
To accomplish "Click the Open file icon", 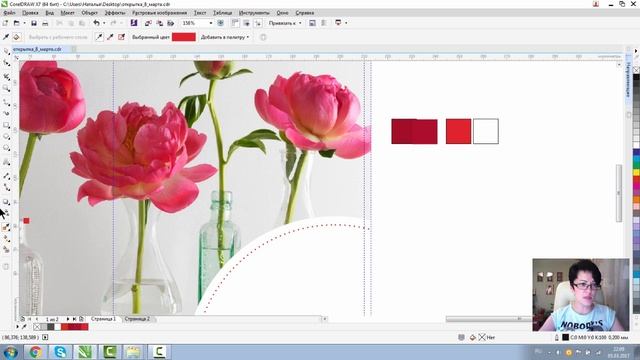I will coord(16,23).
